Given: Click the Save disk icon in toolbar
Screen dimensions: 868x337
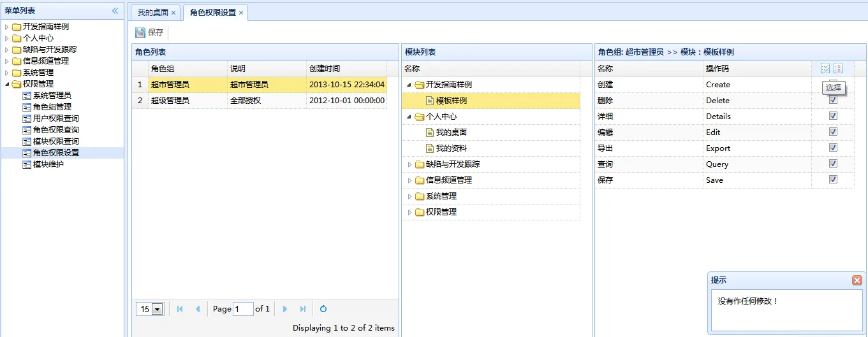Looking at the screenshot, I should coord(140,32).
